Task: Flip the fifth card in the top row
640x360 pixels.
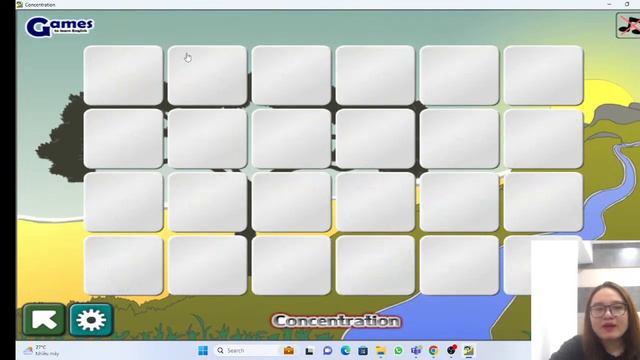Action: [460, 76]
